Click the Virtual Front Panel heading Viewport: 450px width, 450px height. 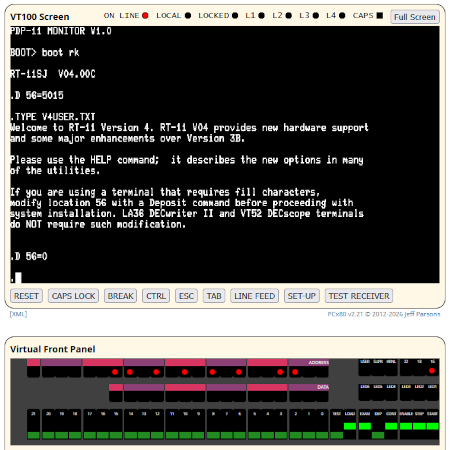(53, 349)
